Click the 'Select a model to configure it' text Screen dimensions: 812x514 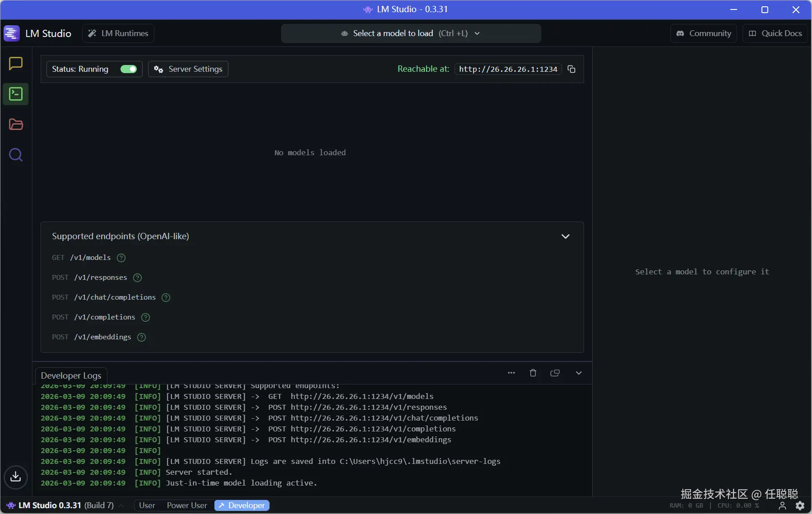tap(702, 272)
